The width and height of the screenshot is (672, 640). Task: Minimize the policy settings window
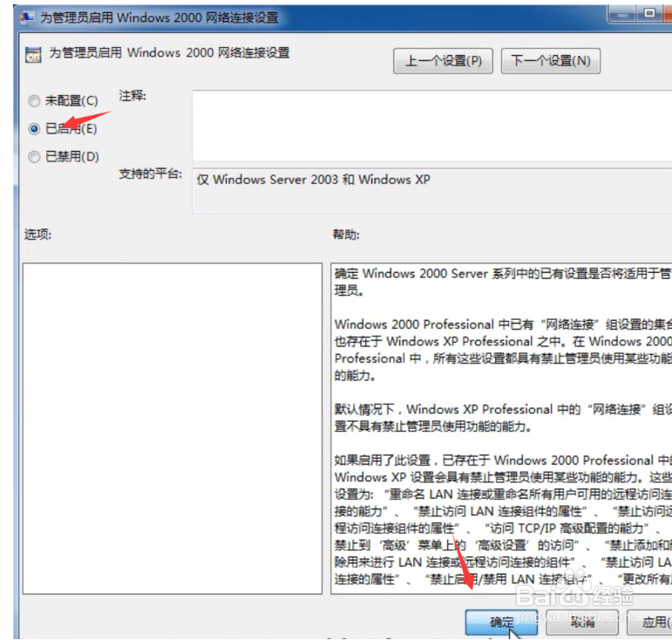pyautogui.click(x=621, y=14)
